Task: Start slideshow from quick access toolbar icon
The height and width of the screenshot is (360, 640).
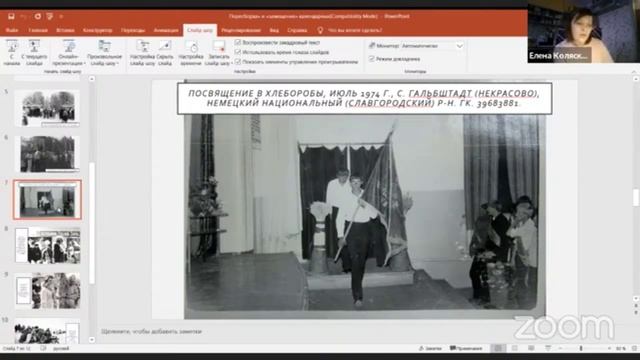Action: pos(50,16)
